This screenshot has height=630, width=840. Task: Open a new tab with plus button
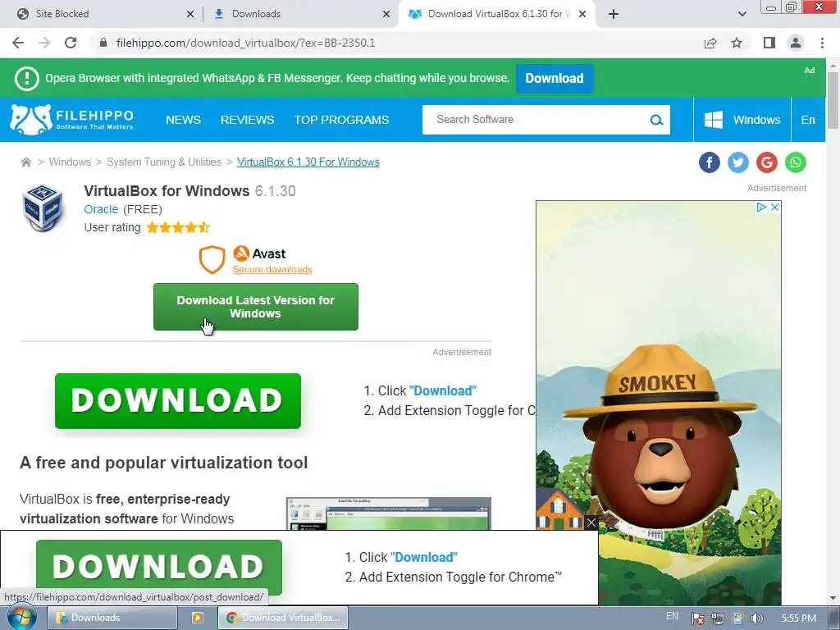pyautogui.click(x=614, y=14)
